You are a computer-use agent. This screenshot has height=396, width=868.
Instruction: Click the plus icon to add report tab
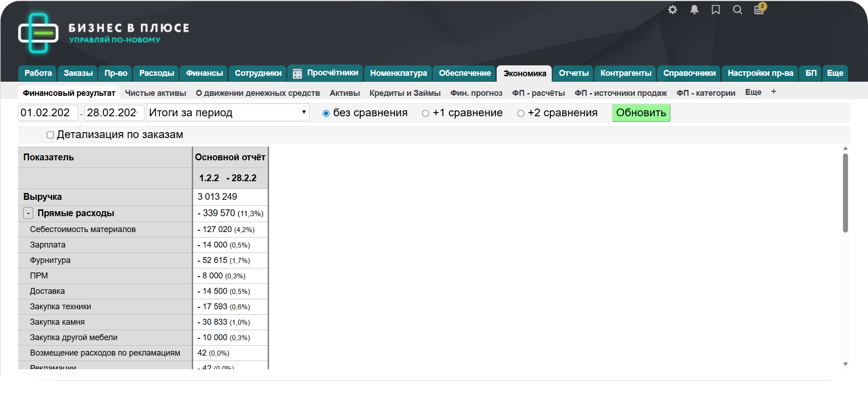pos(773,92)
